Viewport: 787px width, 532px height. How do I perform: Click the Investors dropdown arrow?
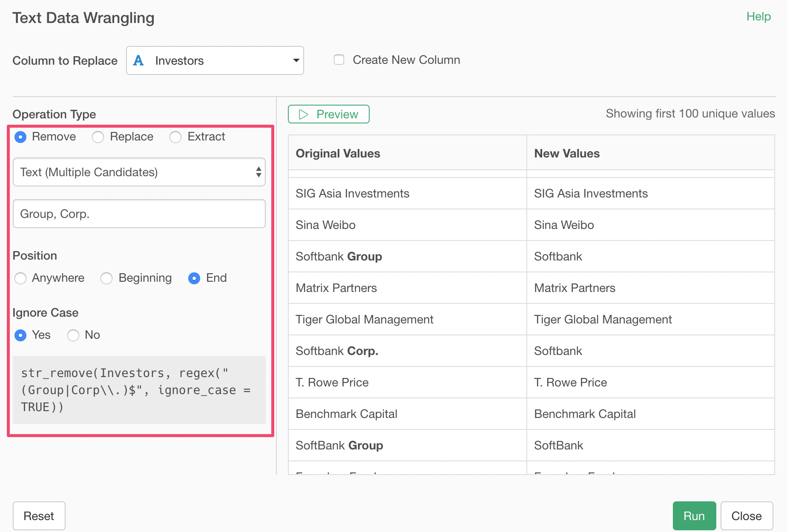(296, 60)
